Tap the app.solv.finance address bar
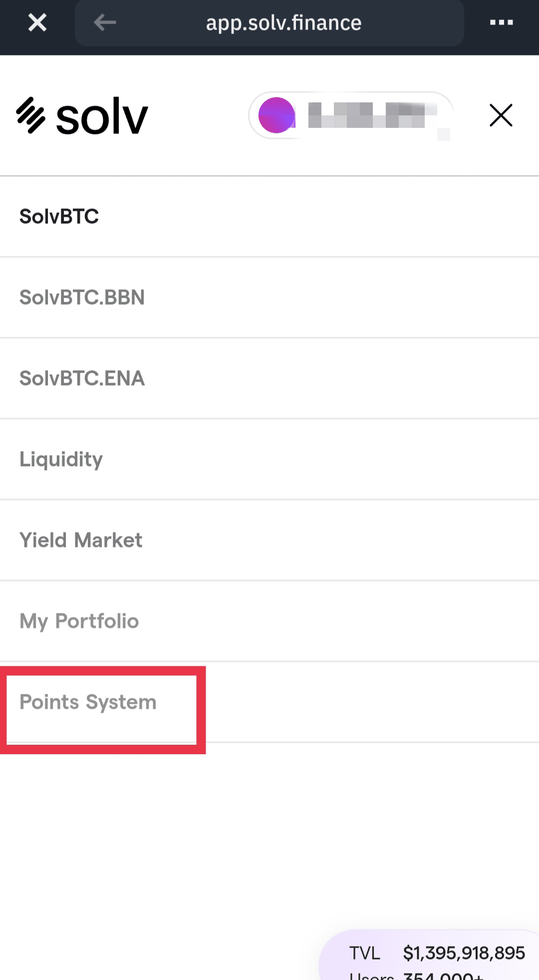Viewport: 539px width, 980px height. [x=283, y=23]
